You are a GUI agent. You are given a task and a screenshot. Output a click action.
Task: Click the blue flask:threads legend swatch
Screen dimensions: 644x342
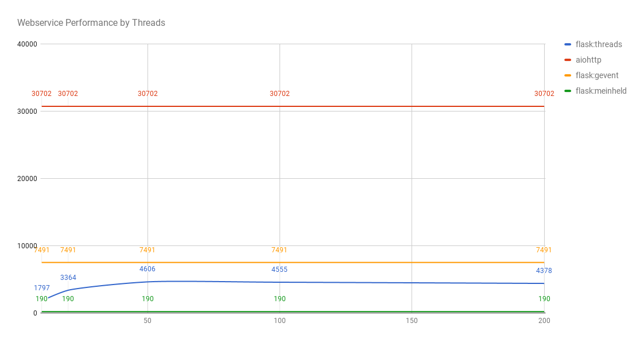point(568,44)
